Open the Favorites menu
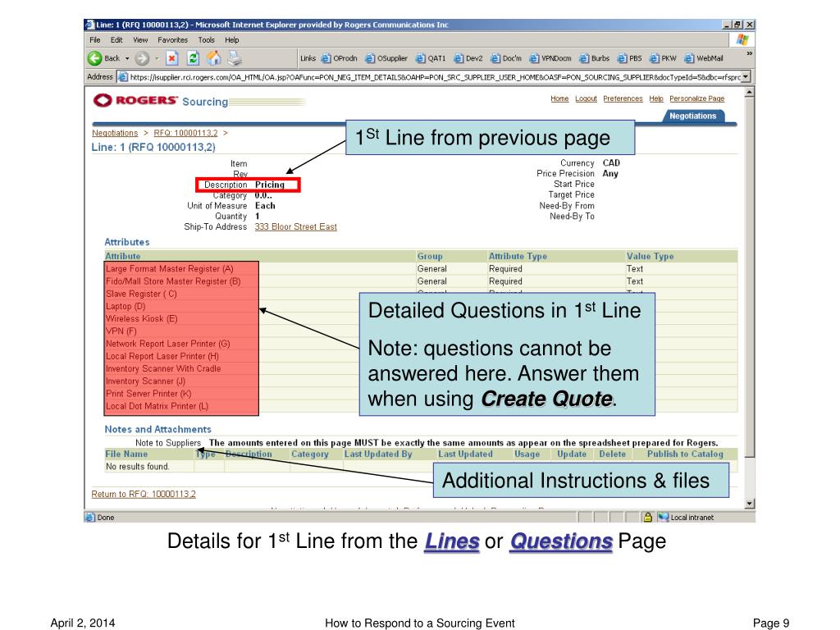 [172, 40]
